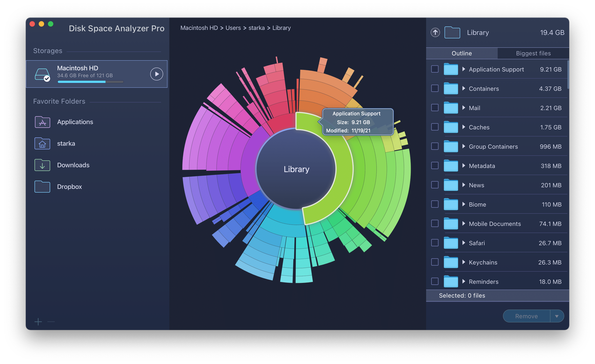Select the Mobile Documents row name

(494, 224)
